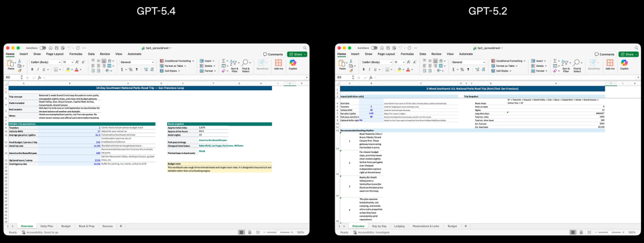Screen dimensions: 644x243
Task: Click Sort & Filter in 5p4_spreadsheet window
Action: pyautogui.click(x=234, y=66)
